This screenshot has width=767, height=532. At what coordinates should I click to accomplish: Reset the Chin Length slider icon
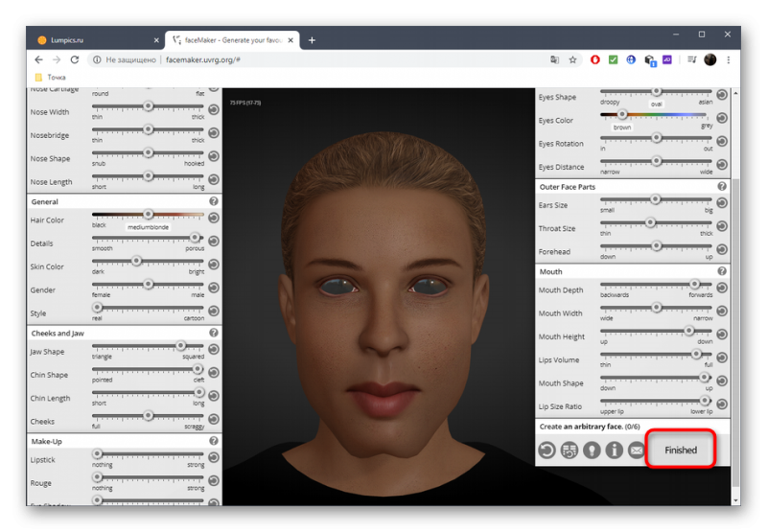coord(214,396)
